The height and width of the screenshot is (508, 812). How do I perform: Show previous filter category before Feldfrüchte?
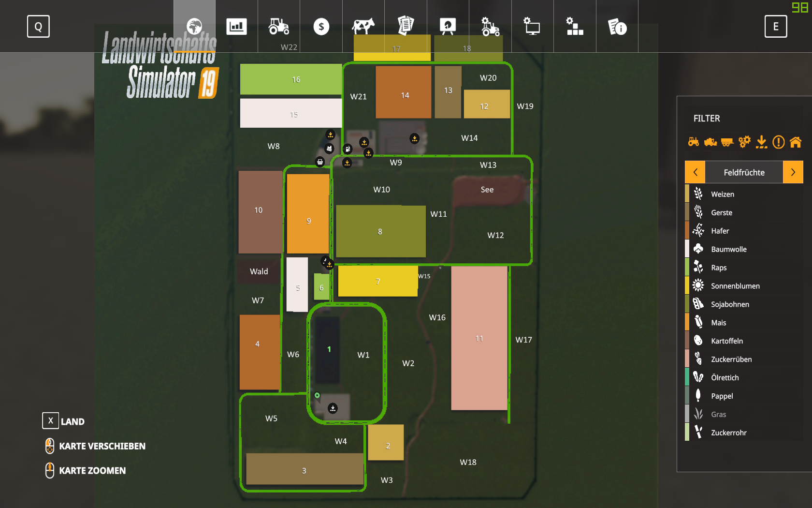tap(695, 172)
